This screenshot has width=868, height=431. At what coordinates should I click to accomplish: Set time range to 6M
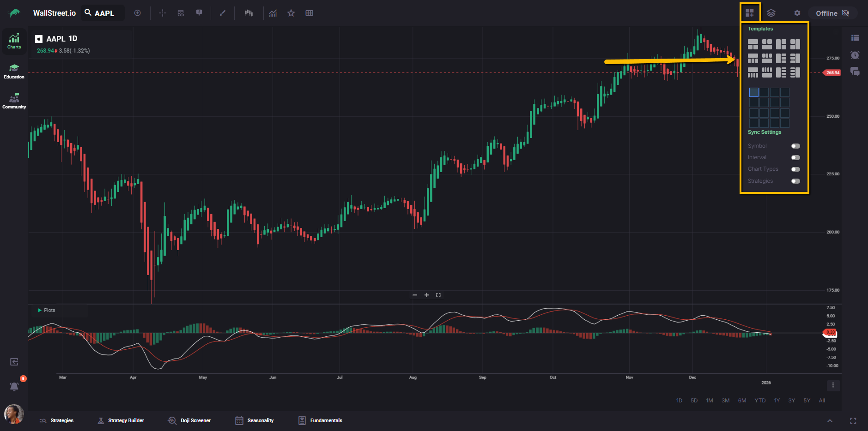click(742, 401)
